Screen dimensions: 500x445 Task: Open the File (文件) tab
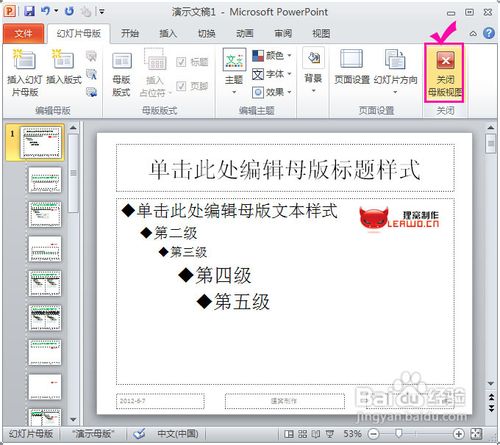23,34
